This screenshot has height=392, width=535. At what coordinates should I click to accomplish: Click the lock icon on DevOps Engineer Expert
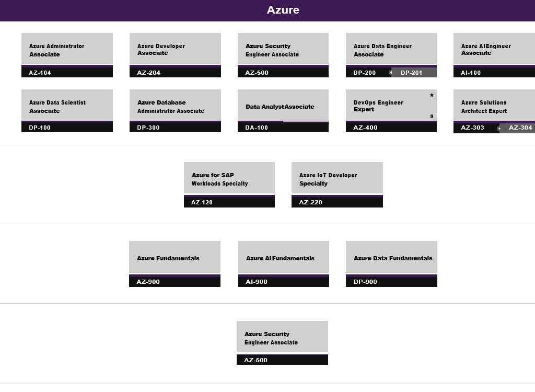(x=432, y=116)
